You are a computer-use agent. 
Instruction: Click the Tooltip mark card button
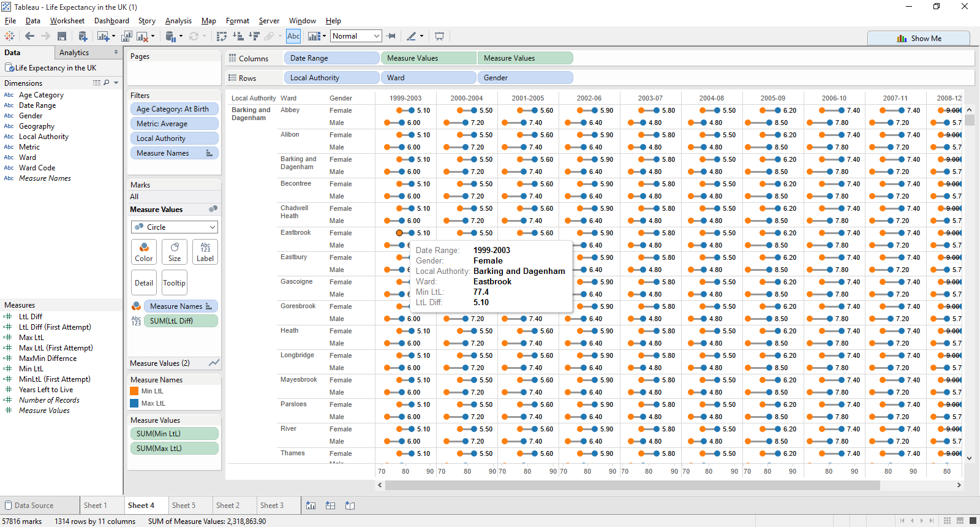point(174,282)
